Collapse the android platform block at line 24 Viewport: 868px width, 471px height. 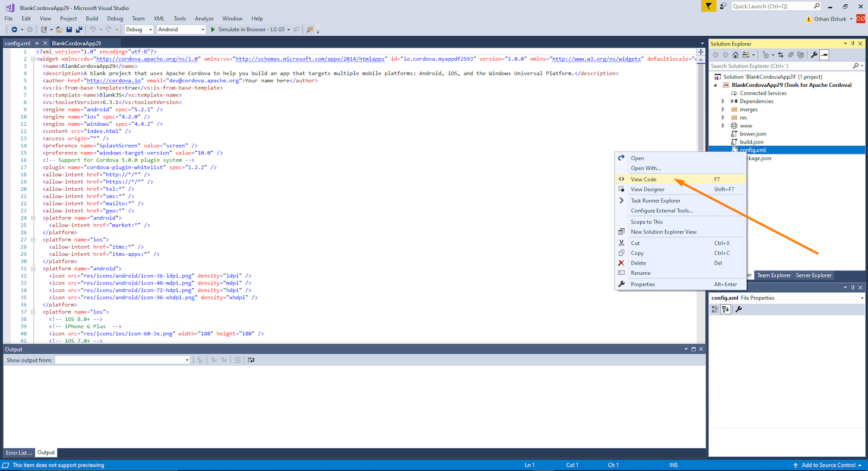coord(33,218)
